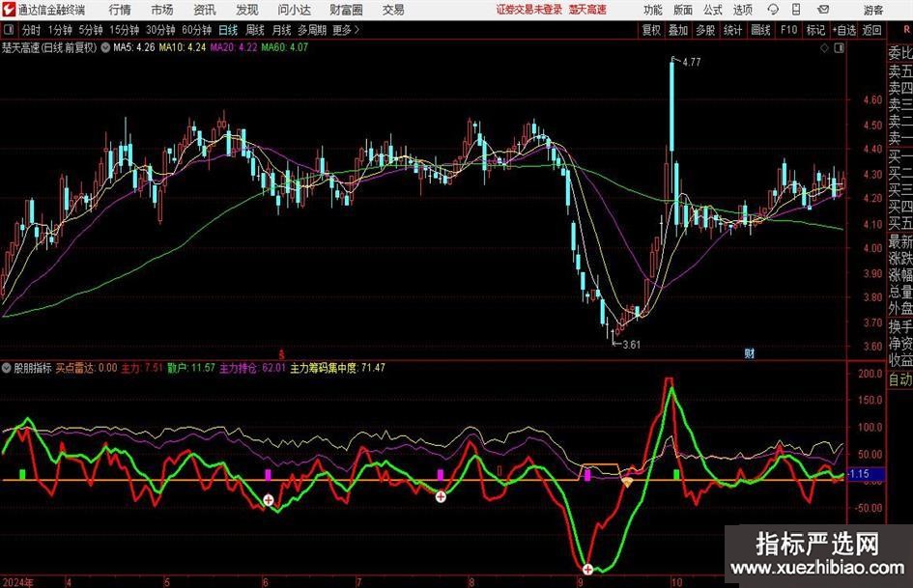Open the 公式 menu

point(712,10)
